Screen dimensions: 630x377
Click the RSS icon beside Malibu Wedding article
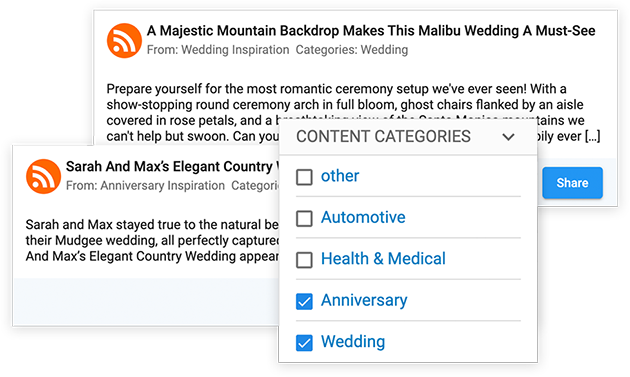click(124, 41)
